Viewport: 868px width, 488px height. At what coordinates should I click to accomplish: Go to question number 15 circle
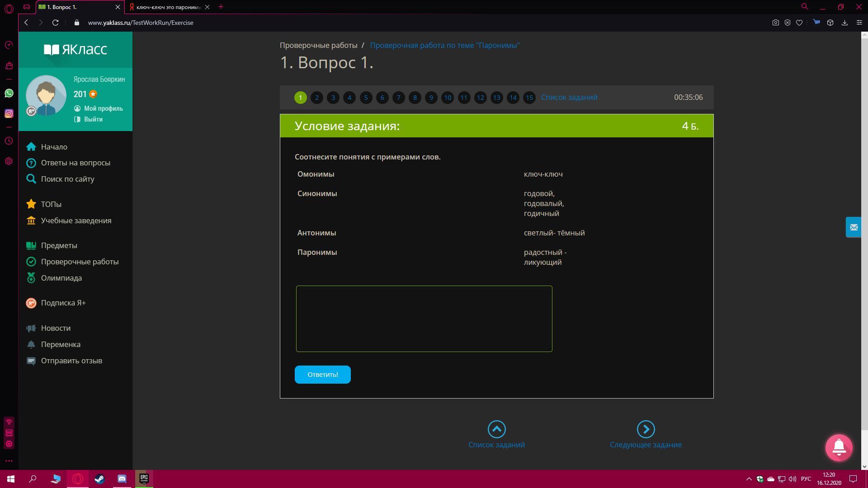pyautogui.click(x=529, y=98)
